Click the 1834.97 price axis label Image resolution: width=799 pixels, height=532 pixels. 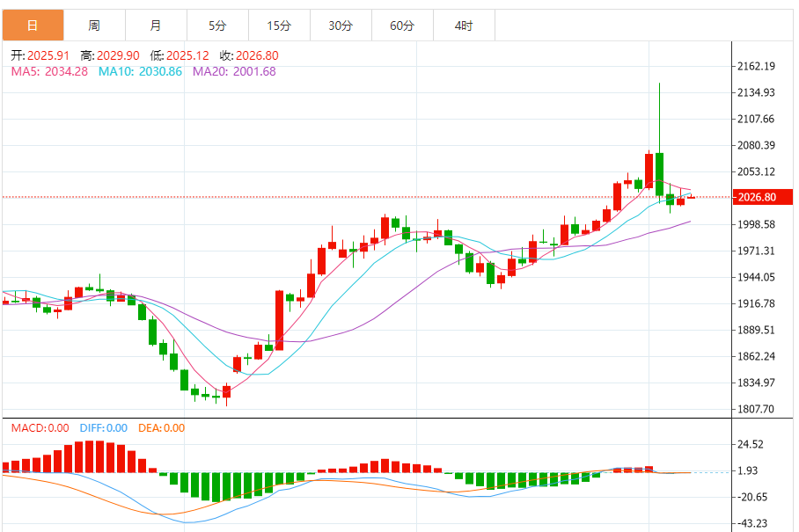click(x=756, y=383)
